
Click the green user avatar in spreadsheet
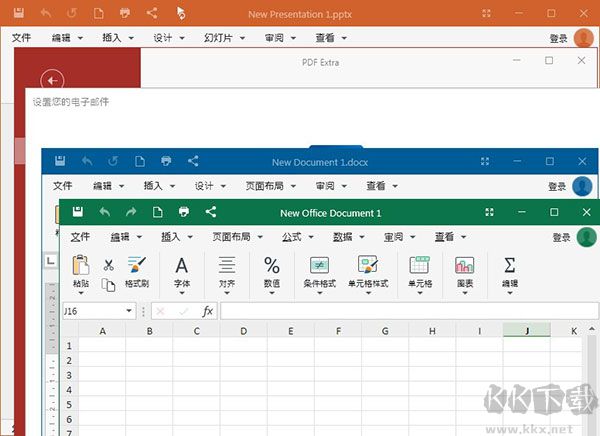pos(587,237)
